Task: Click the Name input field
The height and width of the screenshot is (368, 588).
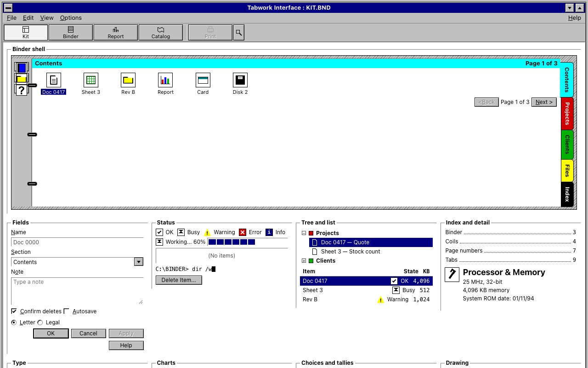Action: pos(77,242)
